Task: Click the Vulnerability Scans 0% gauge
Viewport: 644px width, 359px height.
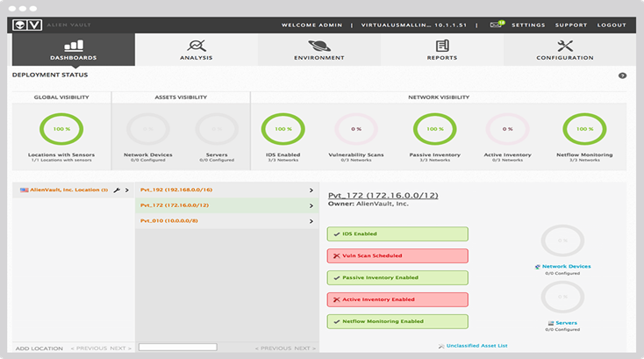Action: (x=356, y=129)
